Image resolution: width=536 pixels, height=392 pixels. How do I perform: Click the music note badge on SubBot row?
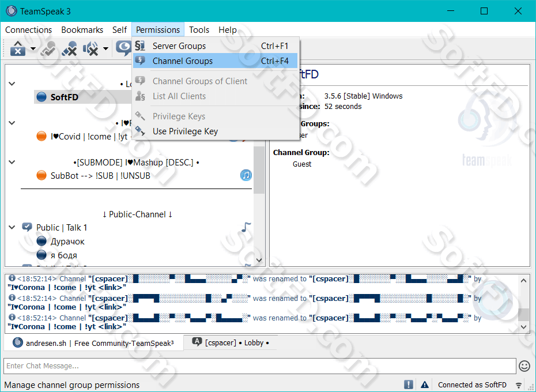(x=246, y=175)
